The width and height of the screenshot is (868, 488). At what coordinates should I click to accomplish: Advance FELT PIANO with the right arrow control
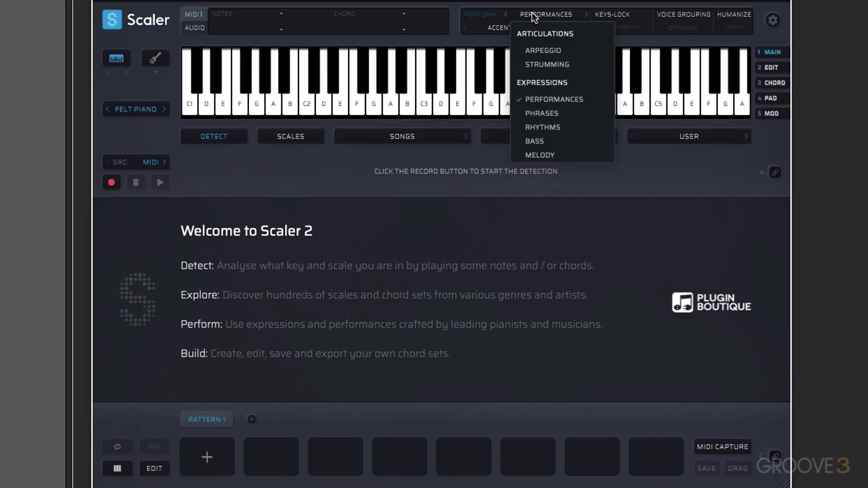164,109
